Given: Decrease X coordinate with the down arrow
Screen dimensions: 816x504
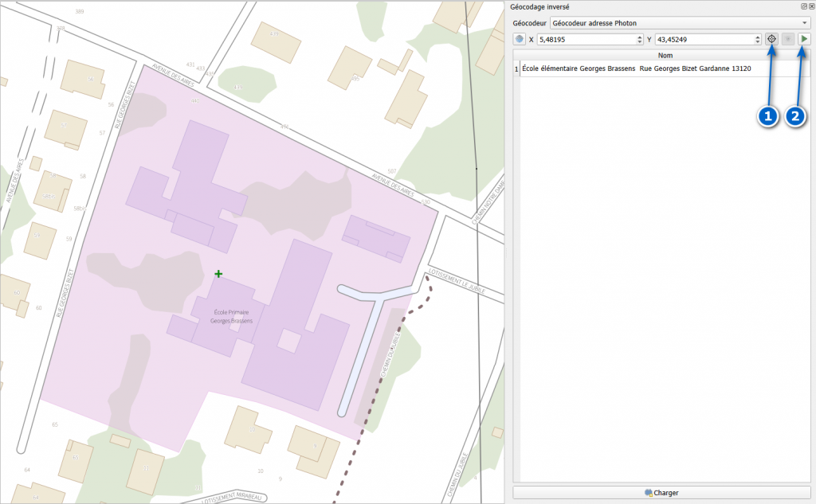Looking at the screenshot, I should click(x=640, y=42).
